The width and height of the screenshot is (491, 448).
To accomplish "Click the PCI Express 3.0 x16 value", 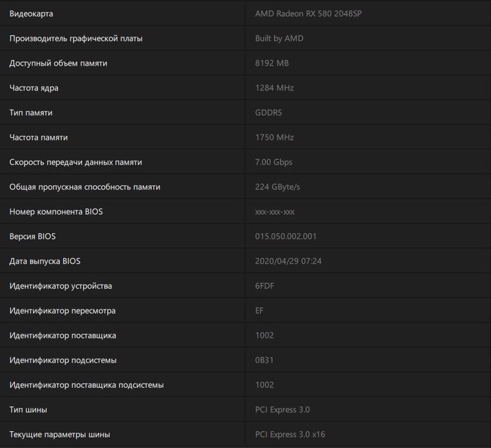I will tap(290, 435).
